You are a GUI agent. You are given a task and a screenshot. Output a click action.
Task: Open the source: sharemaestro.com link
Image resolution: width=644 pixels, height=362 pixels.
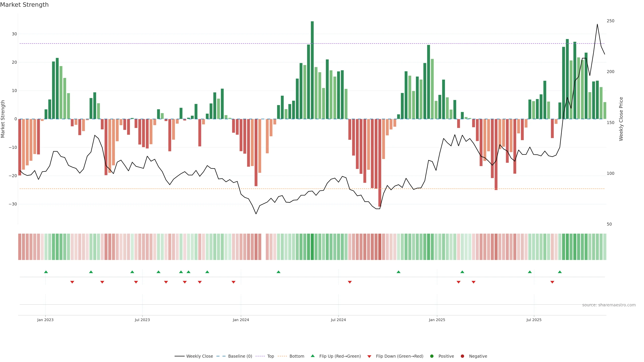609,305
